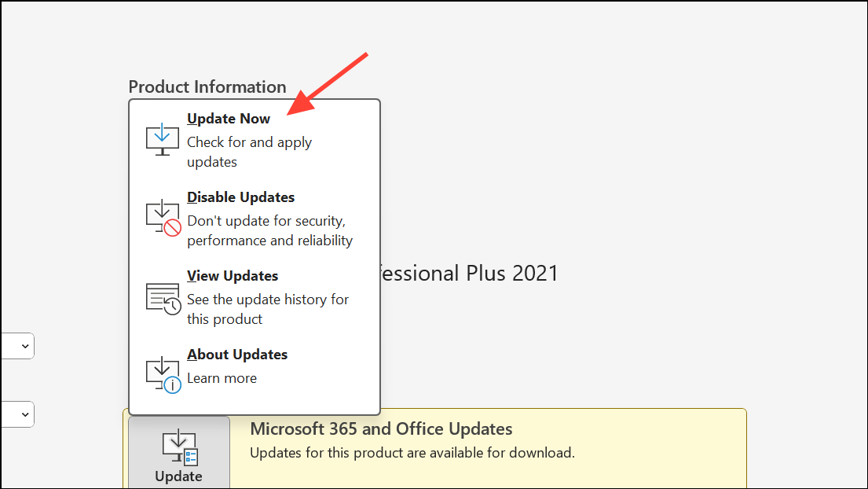Image resolution: width=868 pixels, height=489 pixels.
Task: Click the Learn more text
Action: point(222,378)
